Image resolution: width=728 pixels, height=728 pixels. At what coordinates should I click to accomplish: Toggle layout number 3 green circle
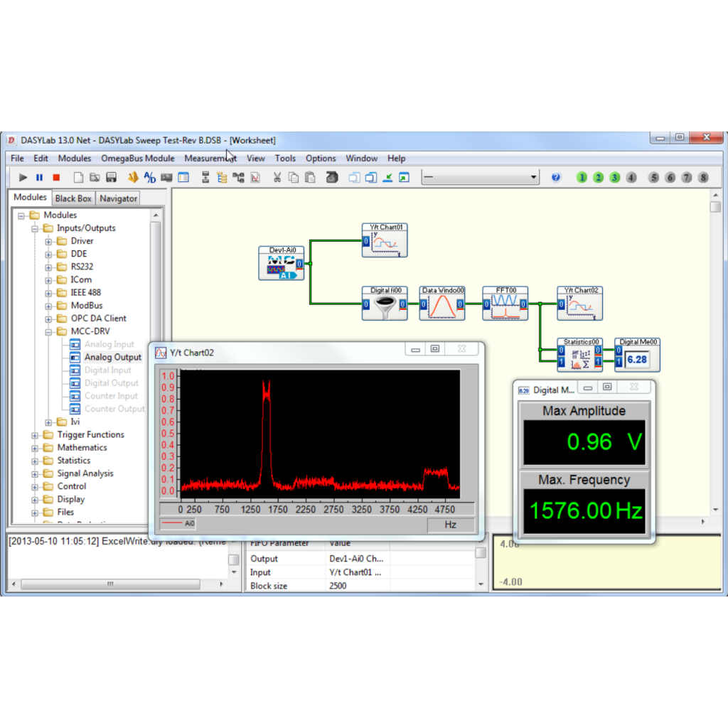pos(615,178)
